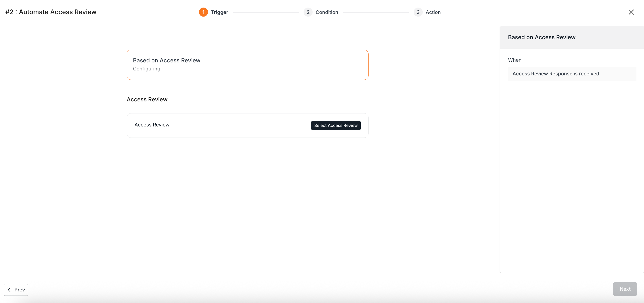644x303 pixels.
Task: Click progress line between Trigger and Condition
Action: point(266,12)
